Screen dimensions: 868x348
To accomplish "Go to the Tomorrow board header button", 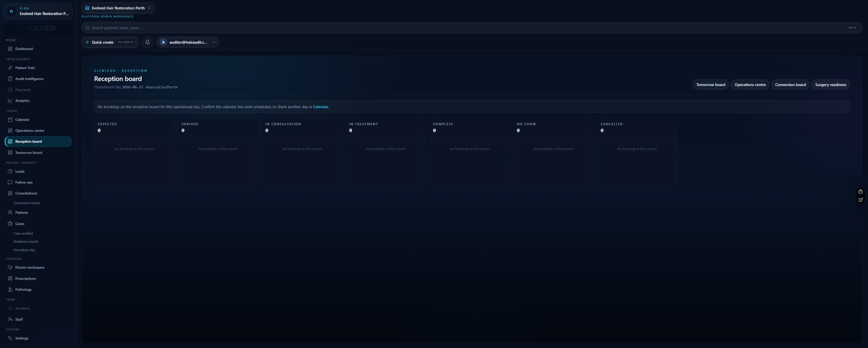I will click(x=711, y=85).
